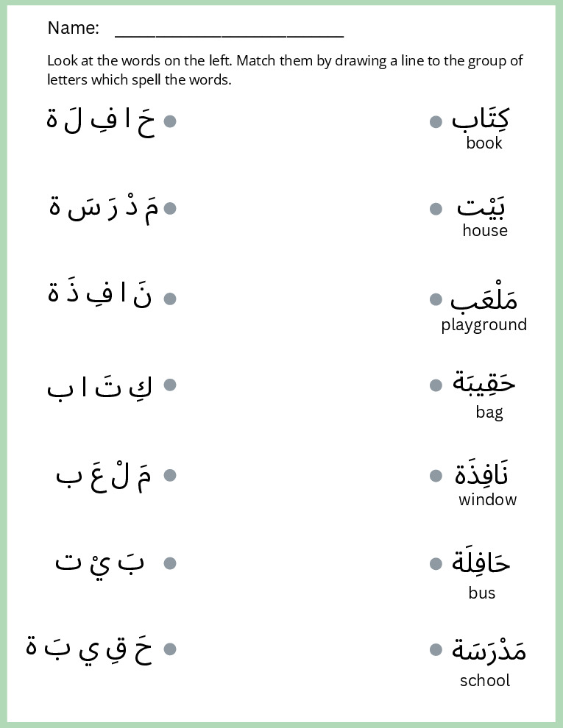Select the dot after the separated letters مَ لْ عَ ب
Image resolution: width=563 pixels, height=728 pixels.
(x=170, y=476)
